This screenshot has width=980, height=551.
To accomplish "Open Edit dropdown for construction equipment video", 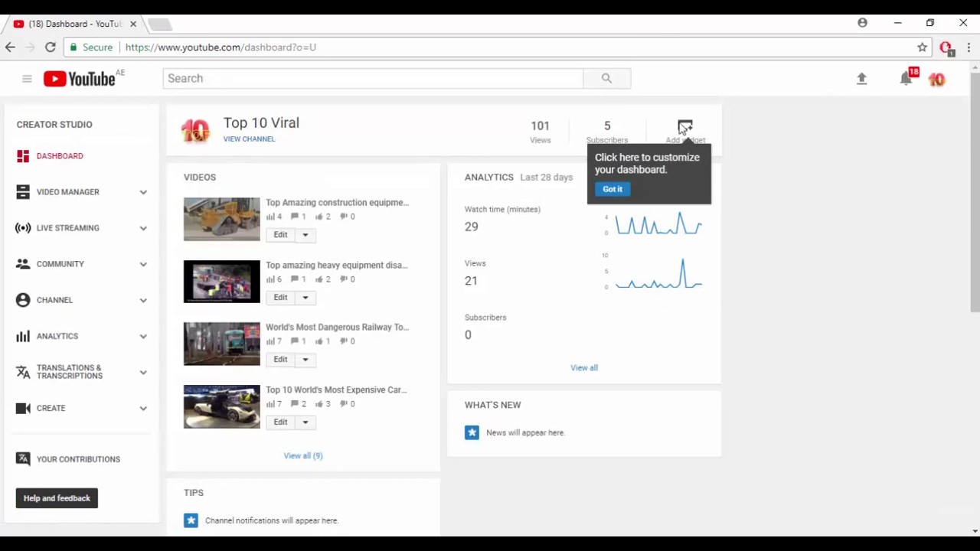I will click(305, 235).
